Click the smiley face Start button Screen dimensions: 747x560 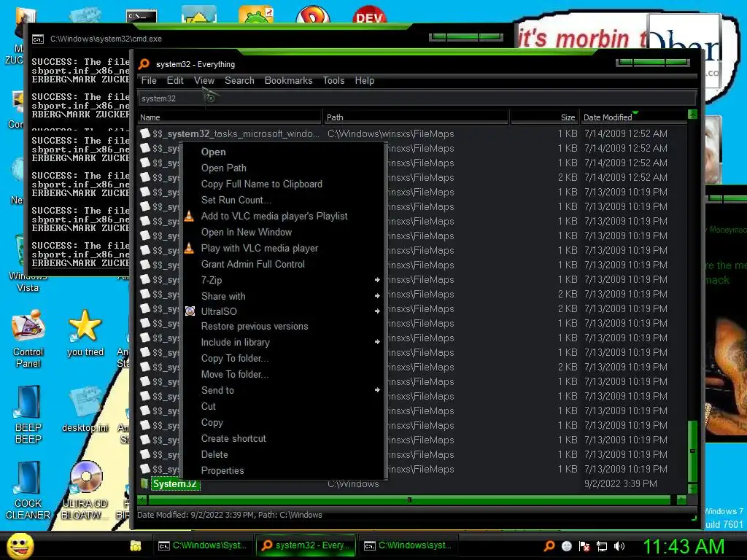20,546
